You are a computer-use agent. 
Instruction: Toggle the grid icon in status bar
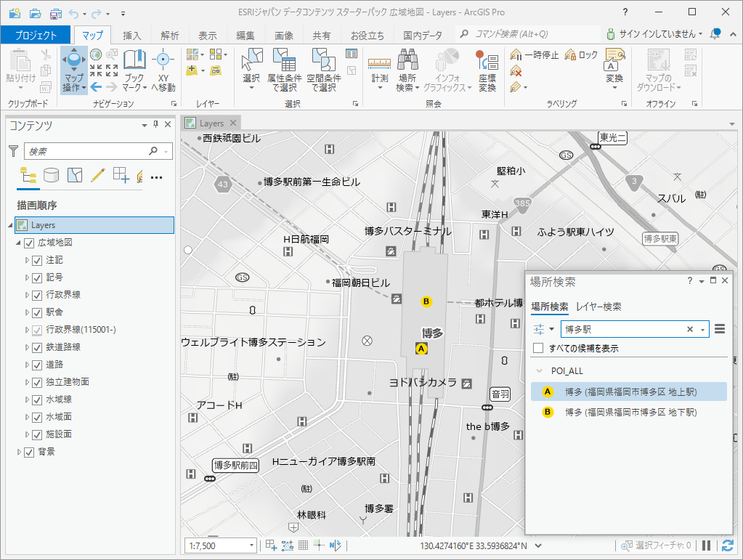pos(304,545)
